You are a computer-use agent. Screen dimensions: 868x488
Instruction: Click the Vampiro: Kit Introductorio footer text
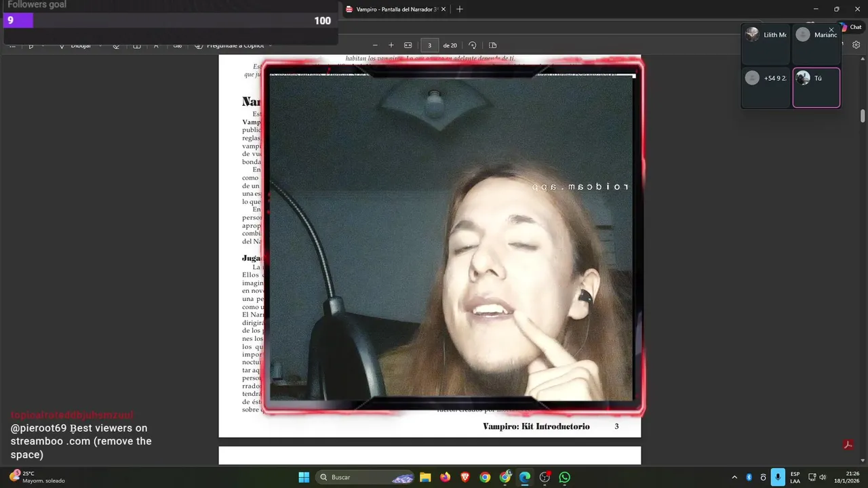coord(536,426)
